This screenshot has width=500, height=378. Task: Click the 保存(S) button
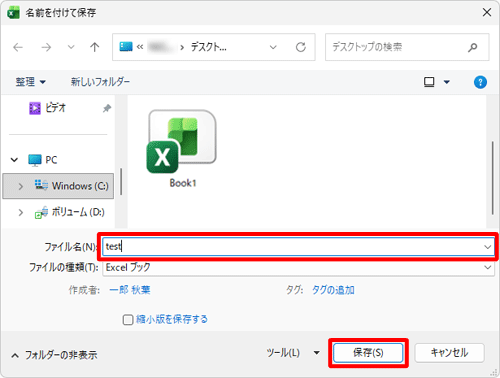[368, 353]
